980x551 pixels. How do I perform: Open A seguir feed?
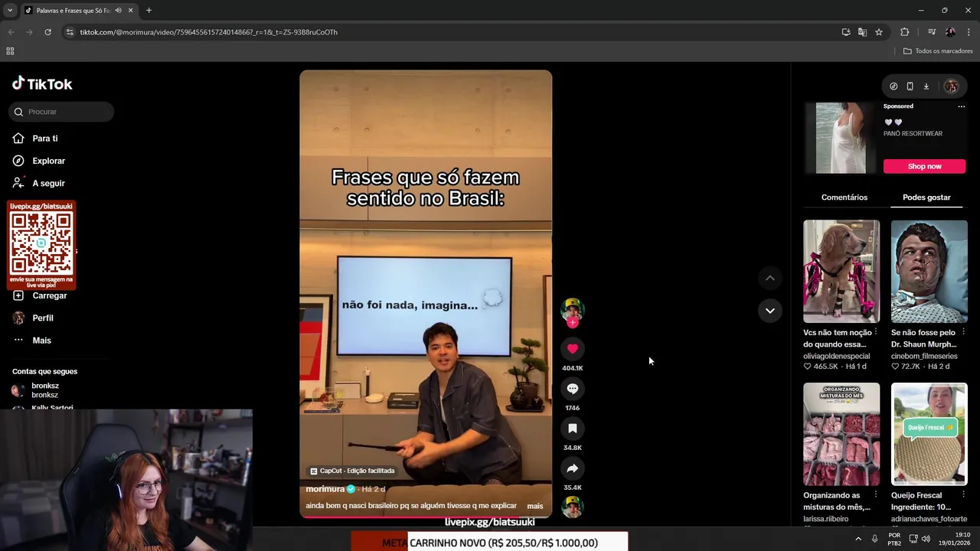click(x=48, y=184)
